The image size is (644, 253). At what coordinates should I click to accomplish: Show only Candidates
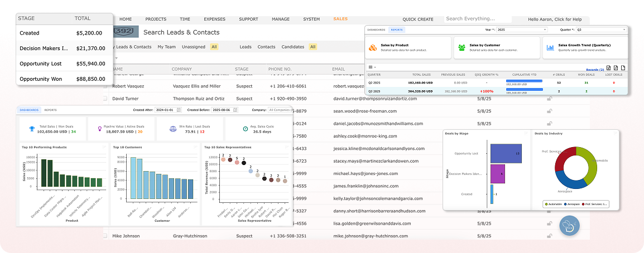click(x=293, y=47)
